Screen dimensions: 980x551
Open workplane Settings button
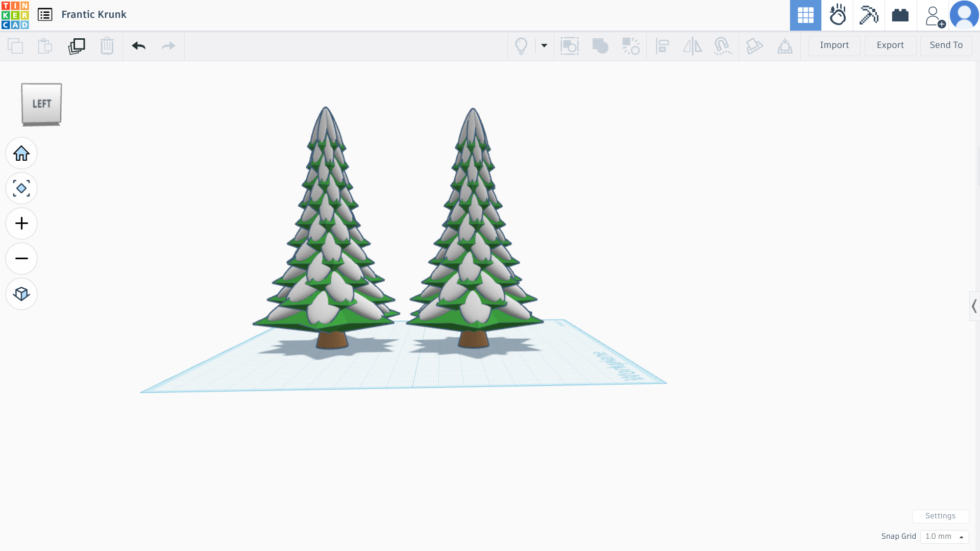click(940, 516)
